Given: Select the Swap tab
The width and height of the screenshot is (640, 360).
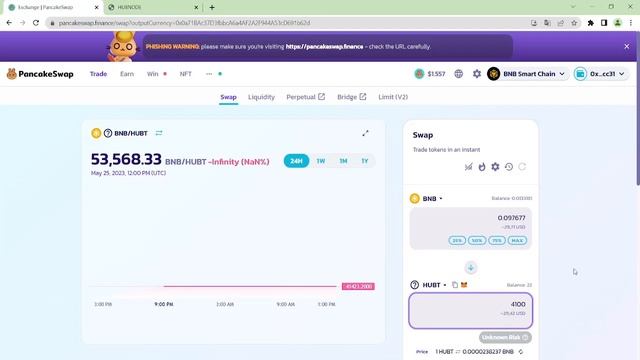Looking at the screenshot, I should tap(228, 97).
